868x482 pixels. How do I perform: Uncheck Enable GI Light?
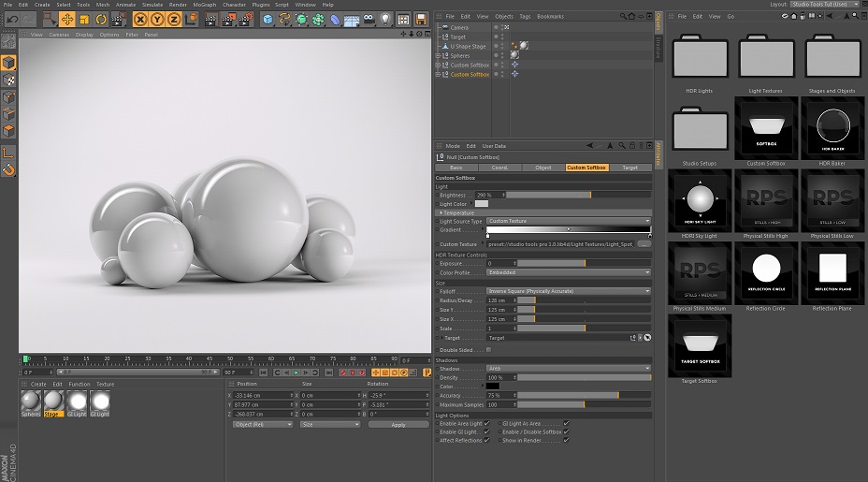point(486,431)
